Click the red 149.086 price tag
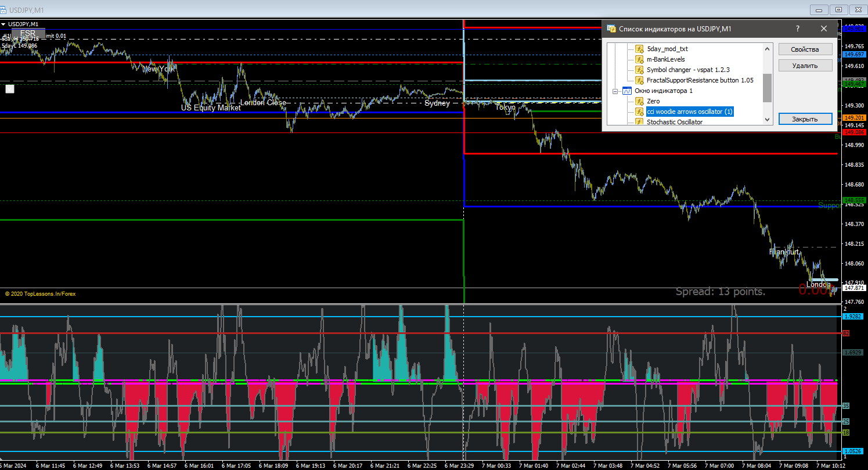The width and height of the screenshot is (868, 470). [x=853, y=132]
